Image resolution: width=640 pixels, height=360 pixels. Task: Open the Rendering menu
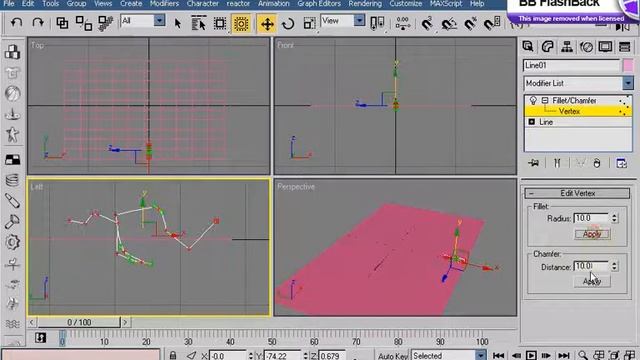tap(365, 4)
